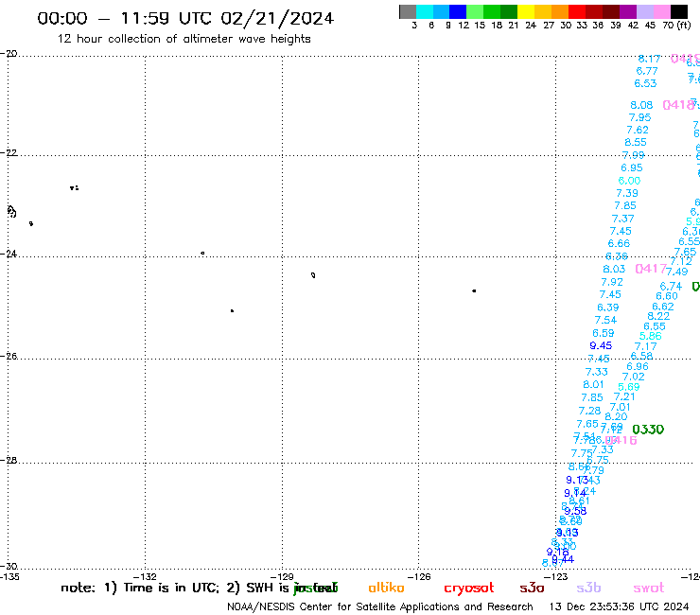Click the blue wave height value '9.58'
This screenshot has width=700, height=615.
(576, 511)
